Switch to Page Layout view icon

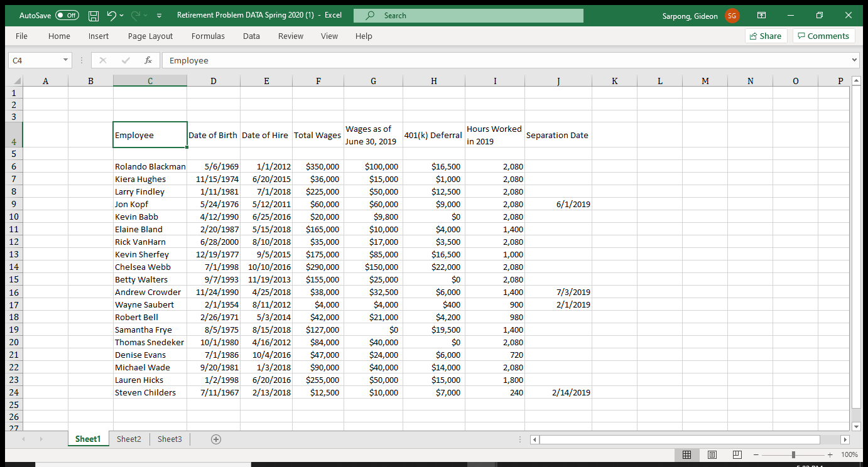point(712,454)
